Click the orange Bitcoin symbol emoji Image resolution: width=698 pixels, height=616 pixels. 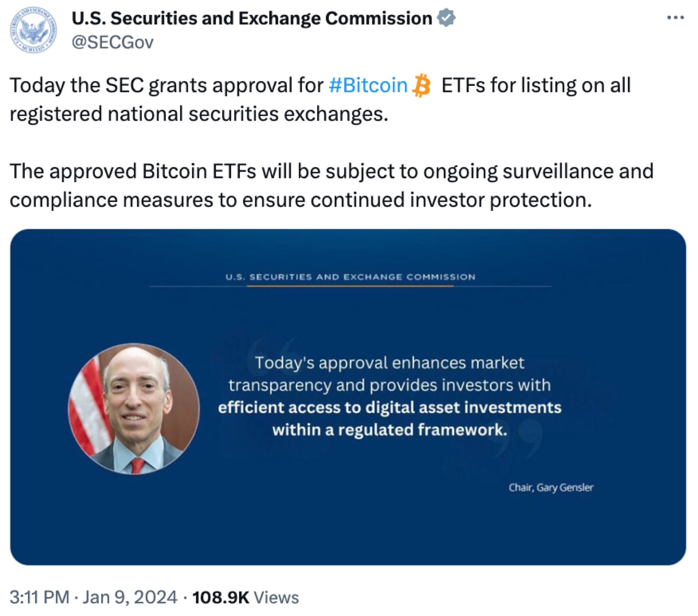[x=421, y=85]
